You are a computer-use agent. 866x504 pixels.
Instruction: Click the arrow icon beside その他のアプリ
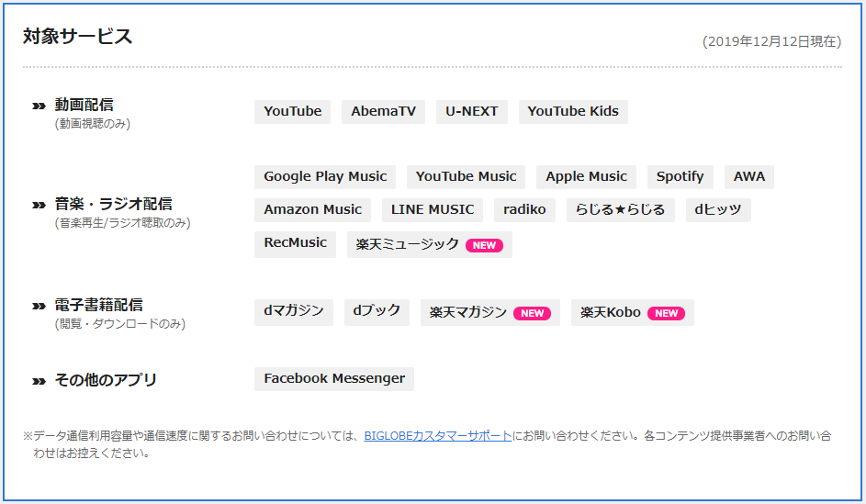click(39, 381)
